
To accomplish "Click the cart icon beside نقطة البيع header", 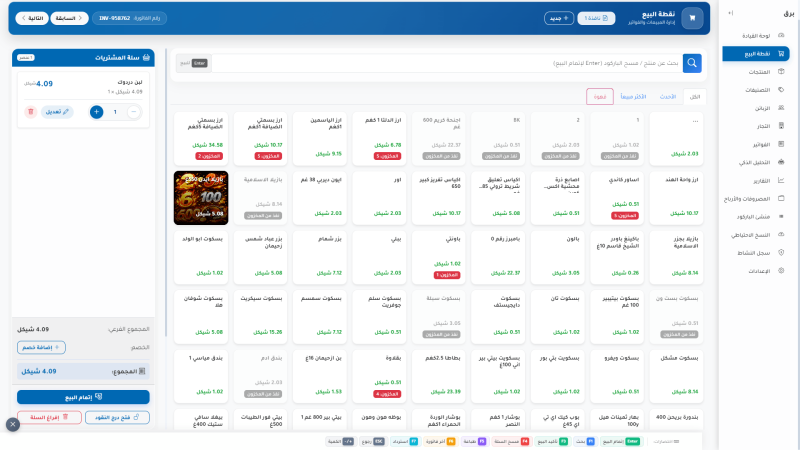I will click(692, 18).
